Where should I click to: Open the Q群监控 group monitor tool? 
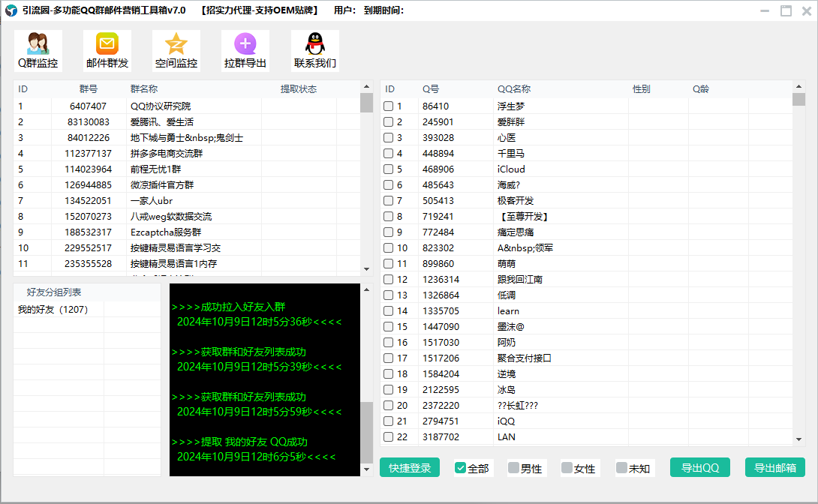(38, 51)
